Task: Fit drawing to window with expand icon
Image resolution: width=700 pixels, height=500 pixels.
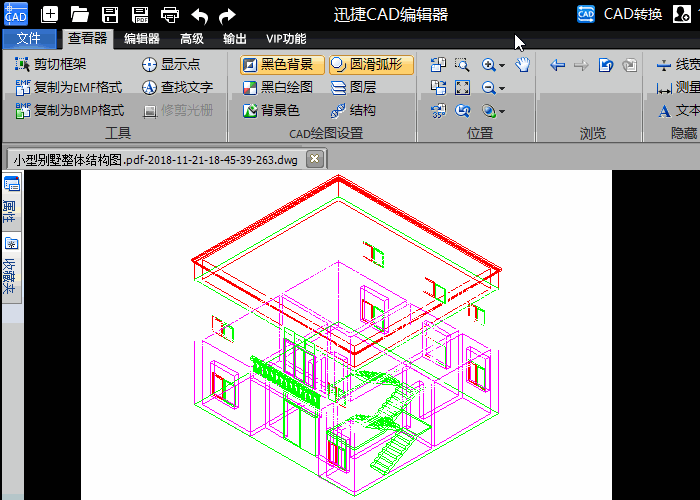Action: [x=462, y=88]
